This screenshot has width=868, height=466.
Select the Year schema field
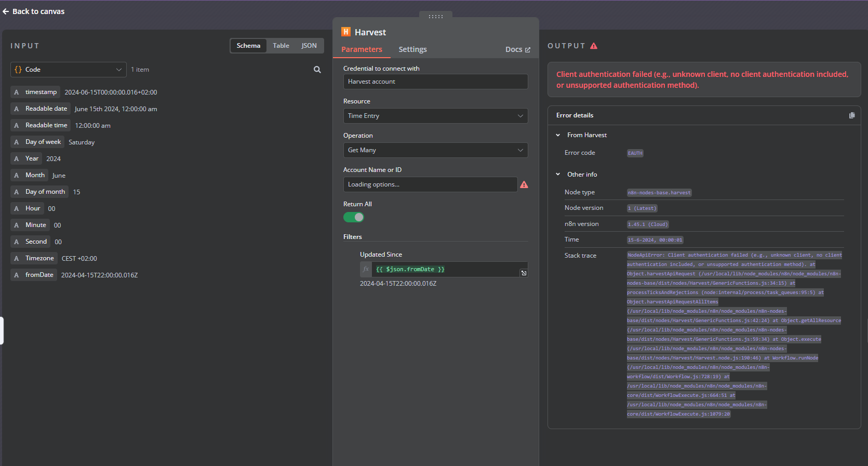[26, 158]
